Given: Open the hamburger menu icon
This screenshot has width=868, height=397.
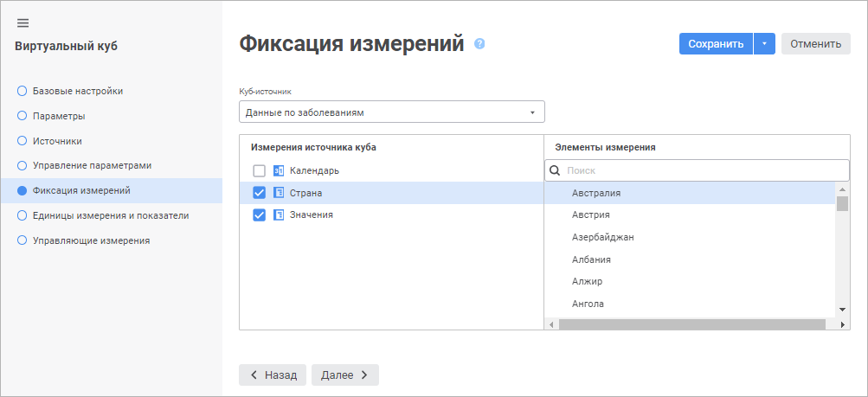Looking at the screenshot, I should [x=23, y=22].
